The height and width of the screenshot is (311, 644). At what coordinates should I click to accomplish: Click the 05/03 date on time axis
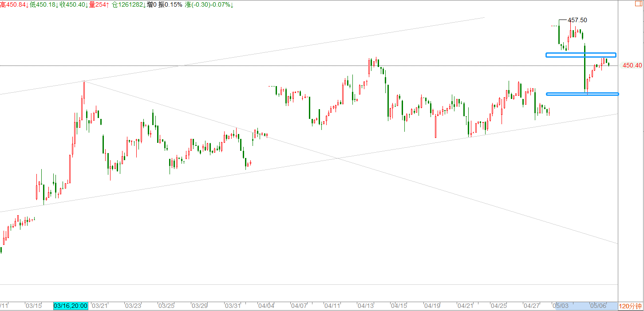point(561,306)
